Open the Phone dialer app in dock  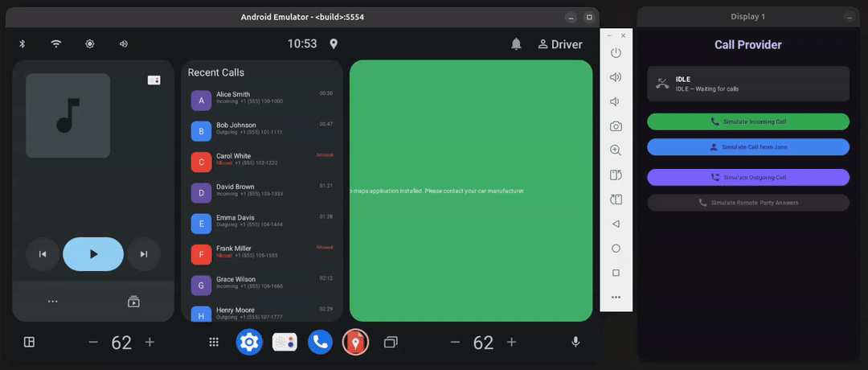coord(320,343)
